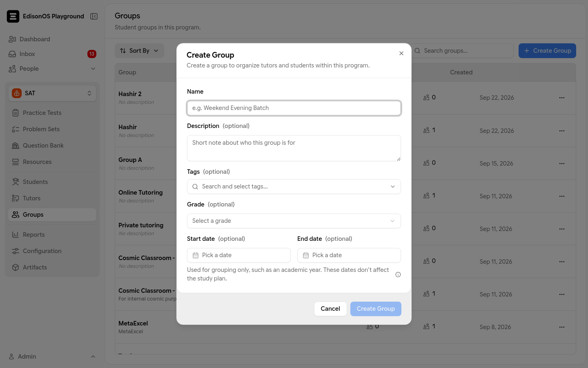
Task: Expand the People section chevron
Action: coord(93,69)
